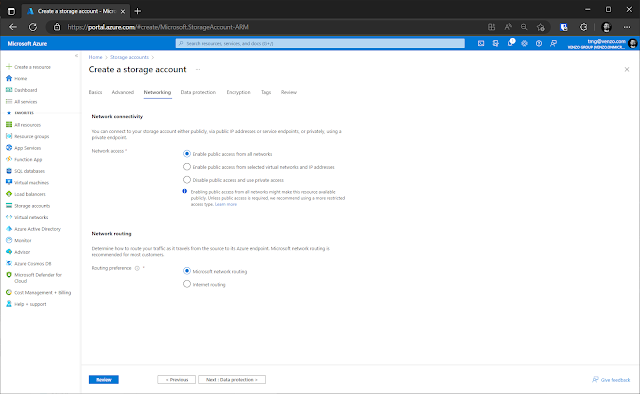Open Home from the sidebar
The height and width of the screenshot is (394, 640).
click(20, 78)
